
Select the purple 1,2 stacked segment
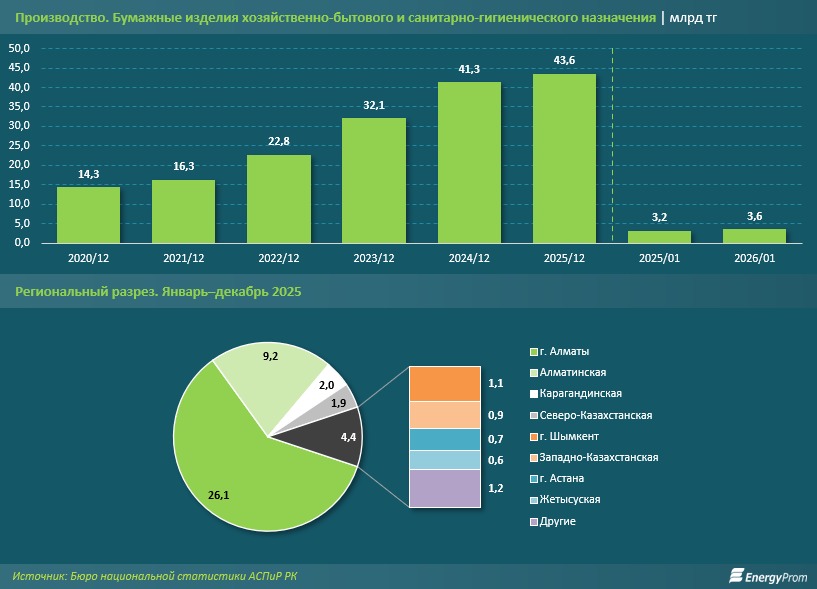(x=445, y=489)
